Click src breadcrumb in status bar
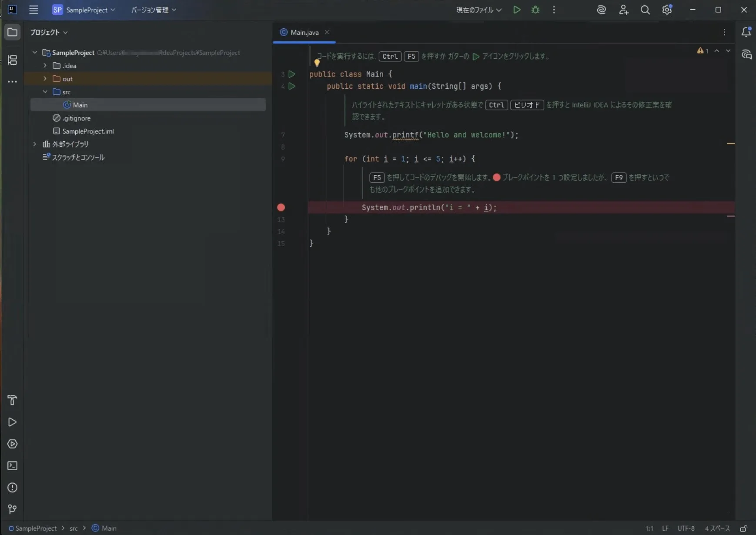This screenshot has height=535, width=756. 74,528
